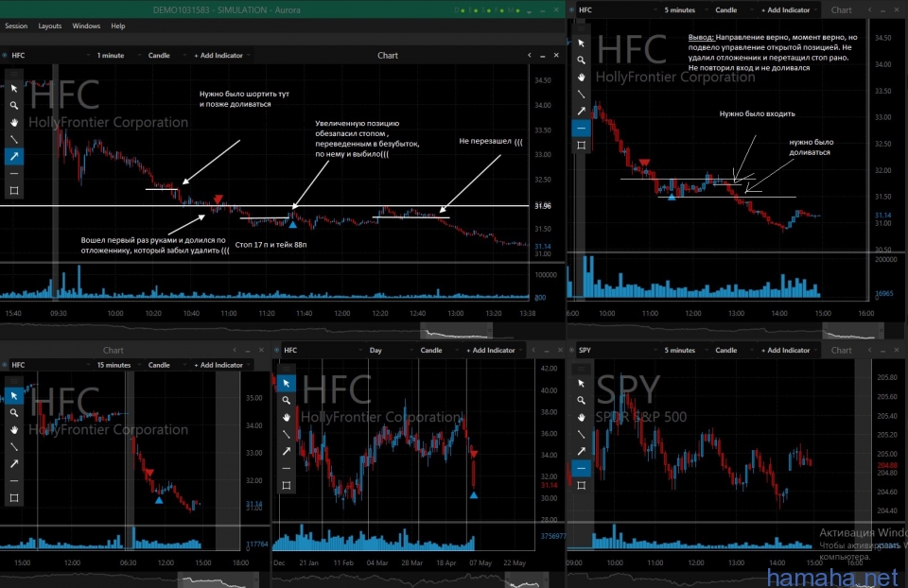Viewport: 908px width, 588px height.
Task: Select horizontal line tool in the SPY chart
Action: pos(581,468)
